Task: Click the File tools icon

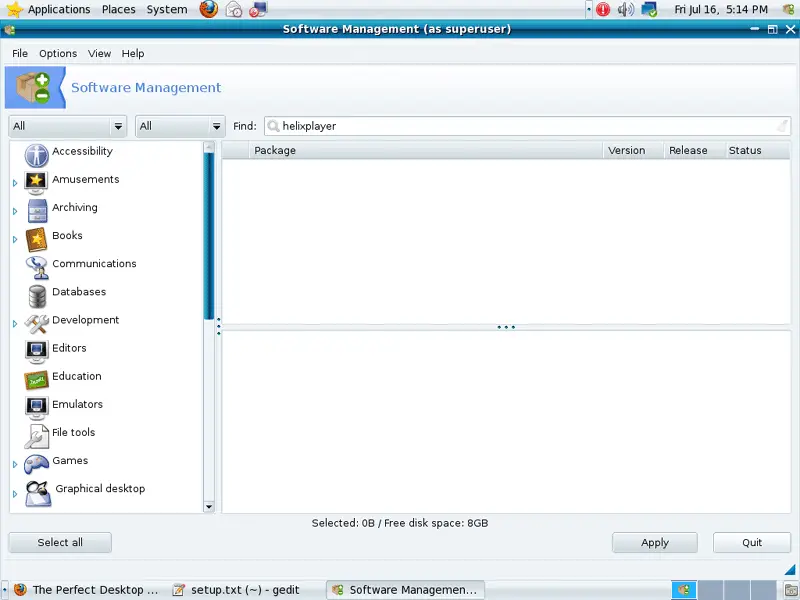Action: pos(37,436)
